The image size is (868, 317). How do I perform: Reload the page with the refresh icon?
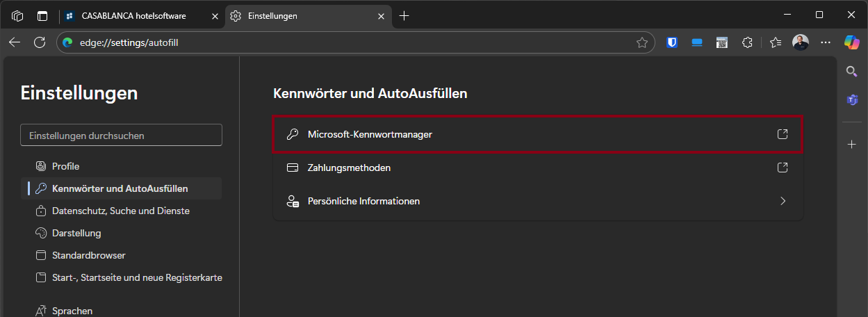40,42
